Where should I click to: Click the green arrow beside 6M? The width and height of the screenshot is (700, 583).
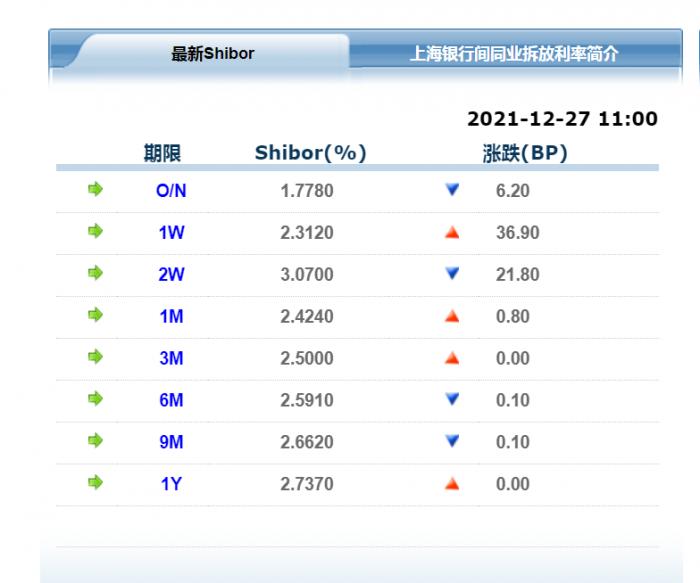(x=95, y=399)
